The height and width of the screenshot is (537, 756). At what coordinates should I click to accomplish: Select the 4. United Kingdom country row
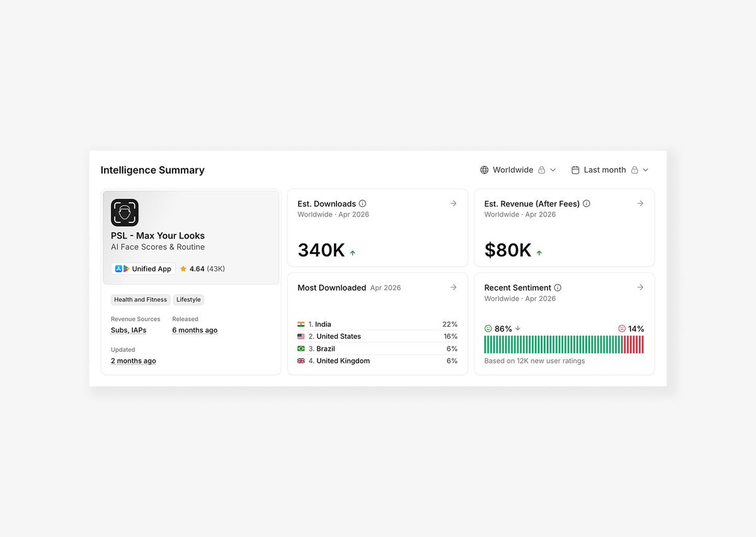[x=377, y=361]
